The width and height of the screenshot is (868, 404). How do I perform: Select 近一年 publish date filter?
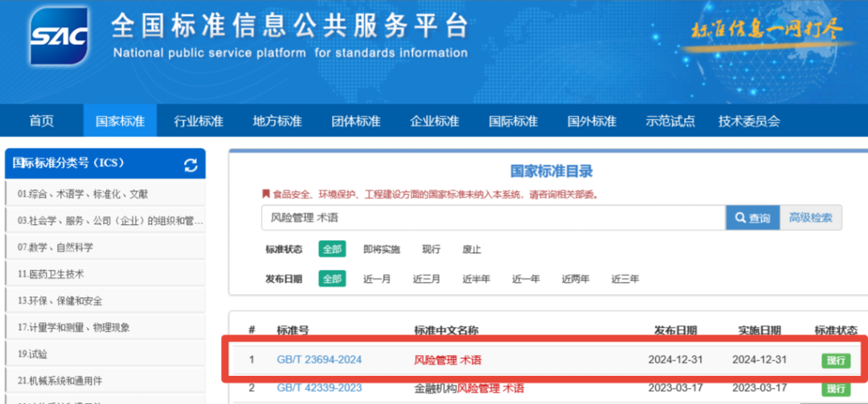526,279
